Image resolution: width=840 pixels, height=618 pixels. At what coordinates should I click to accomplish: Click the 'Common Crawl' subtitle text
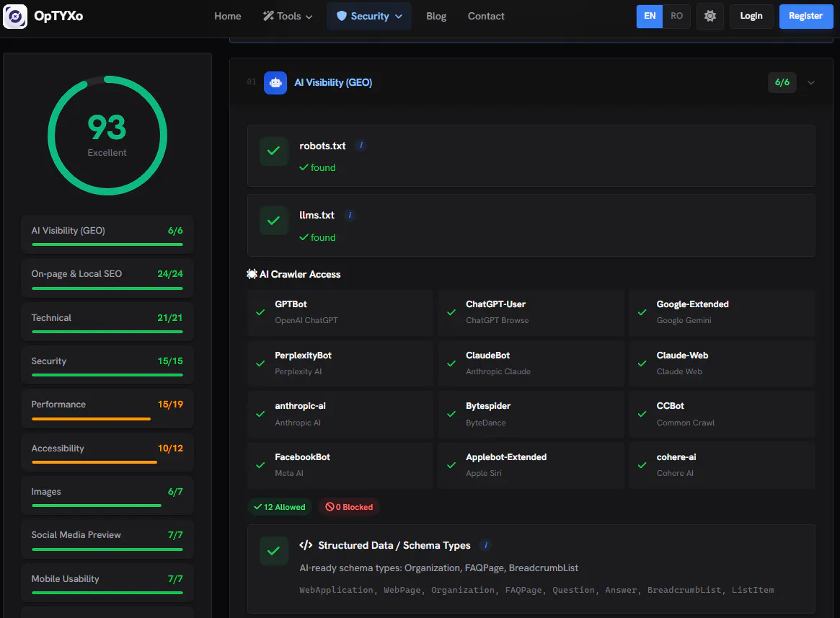(x=686, y=423)
